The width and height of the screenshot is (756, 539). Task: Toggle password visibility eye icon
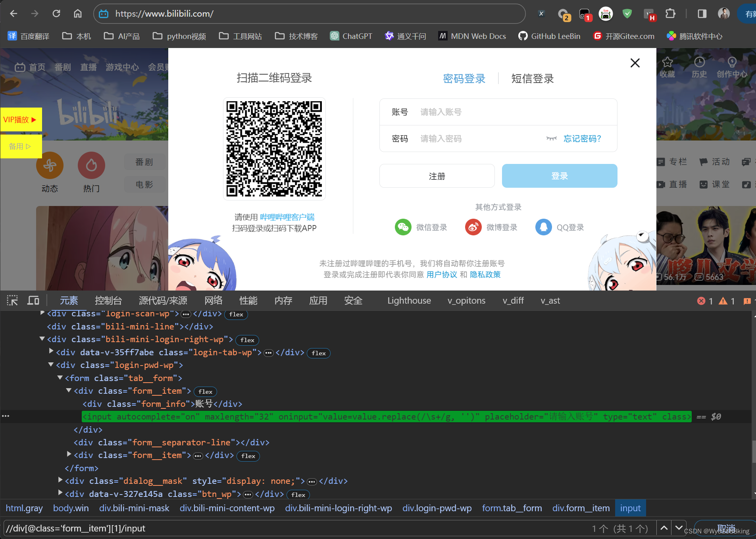pos(552,139)
